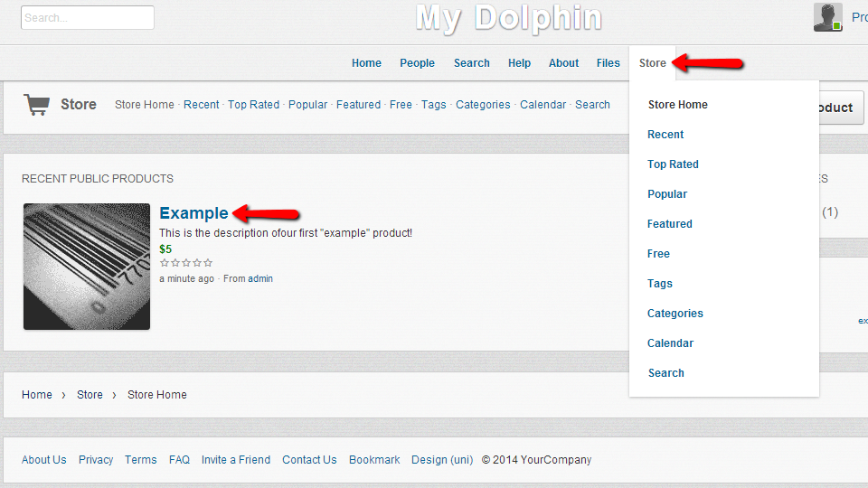Click Home in the breadcrumb trail

tap(37, 395)
